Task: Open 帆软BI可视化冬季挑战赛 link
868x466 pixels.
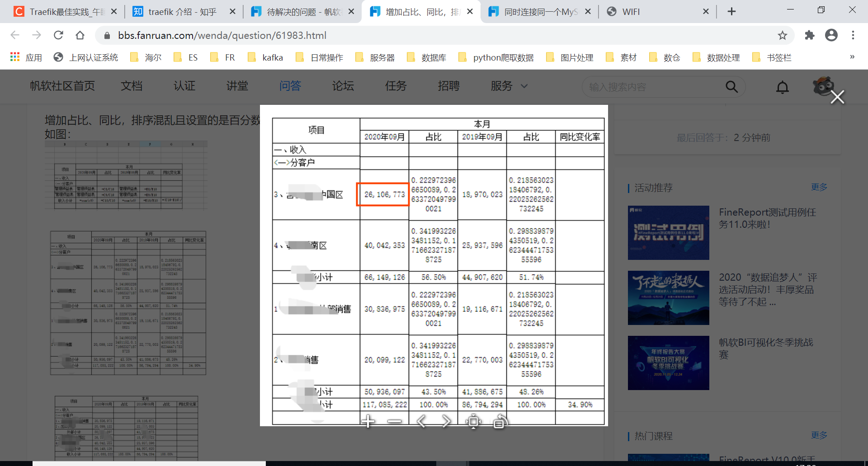Action: click(x=766, y=348)
